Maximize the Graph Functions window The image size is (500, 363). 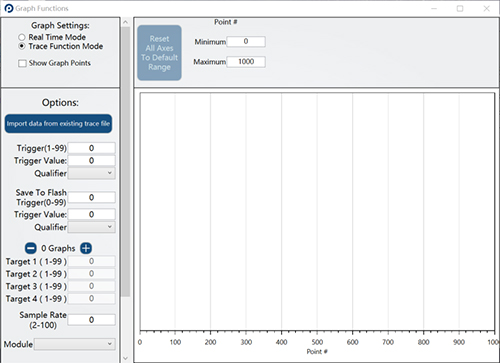460,8
